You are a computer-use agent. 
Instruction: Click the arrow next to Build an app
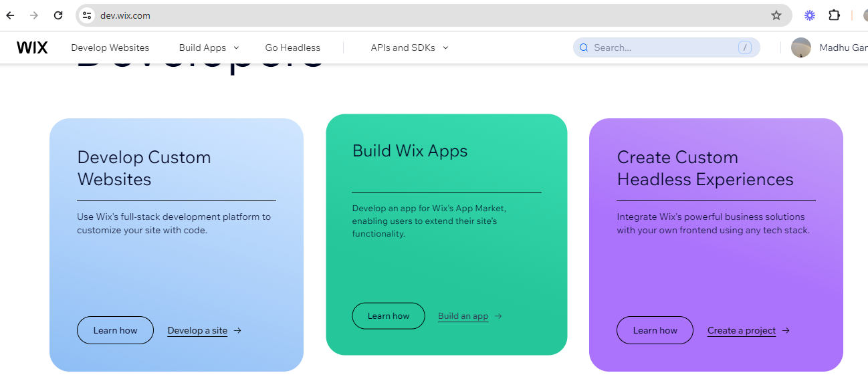tap(498, 316)
